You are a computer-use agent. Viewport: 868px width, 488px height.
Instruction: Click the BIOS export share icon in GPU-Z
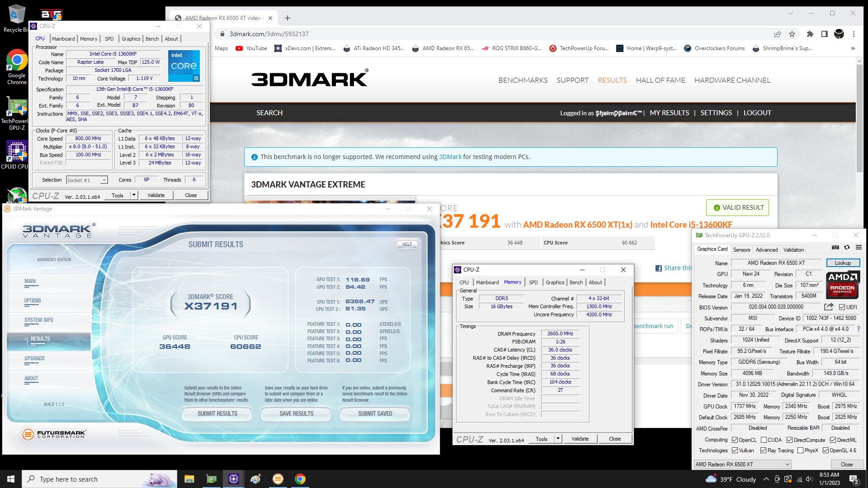point(829,307)
